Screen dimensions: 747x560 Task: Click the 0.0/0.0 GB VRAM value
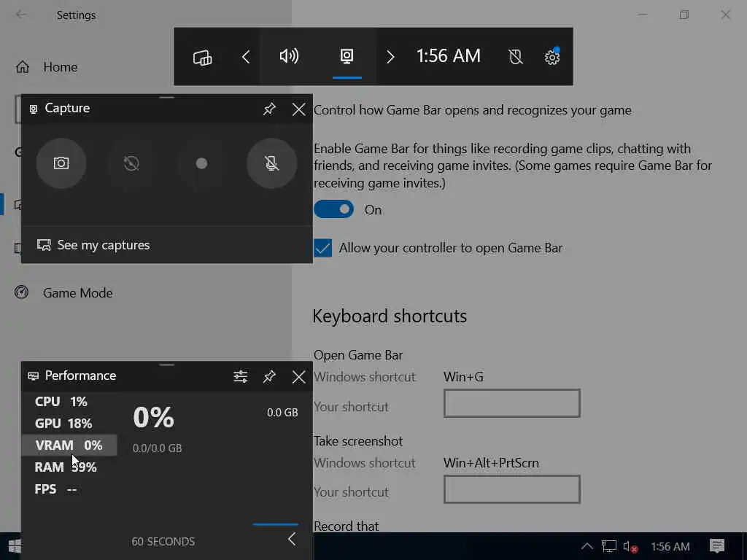pos(158,448)
